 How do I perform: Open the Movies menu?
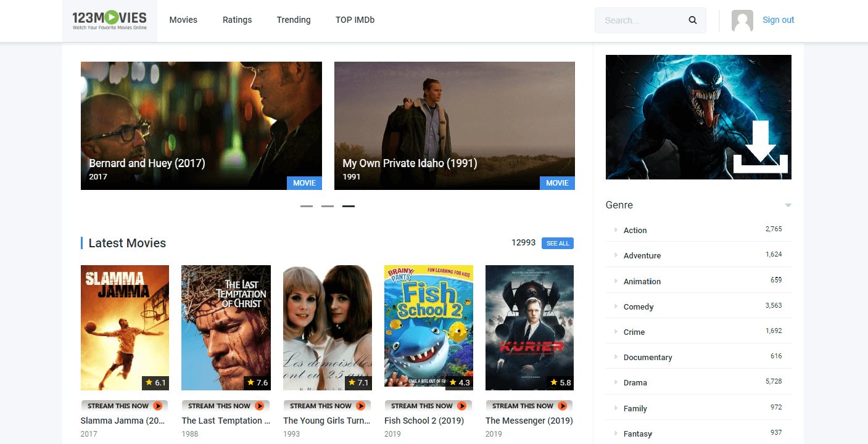(183, 20)
